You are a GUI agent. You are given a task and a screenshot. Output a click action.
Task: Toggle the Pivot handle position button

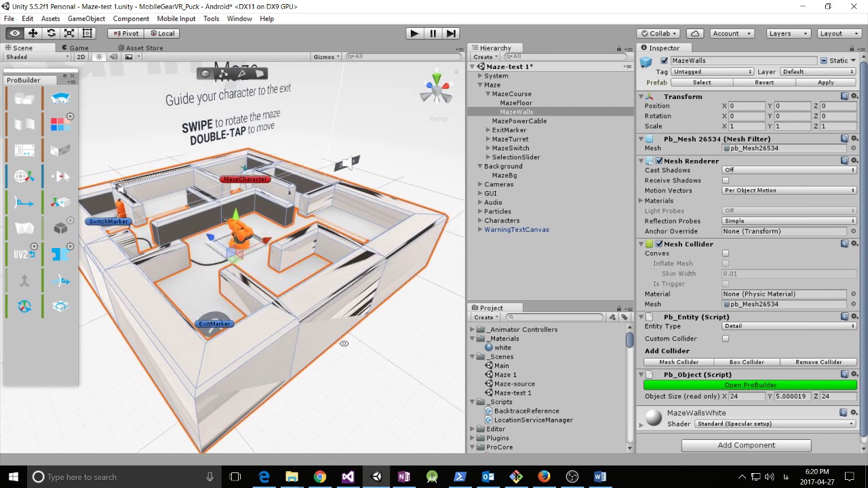(x=125, y=33)
